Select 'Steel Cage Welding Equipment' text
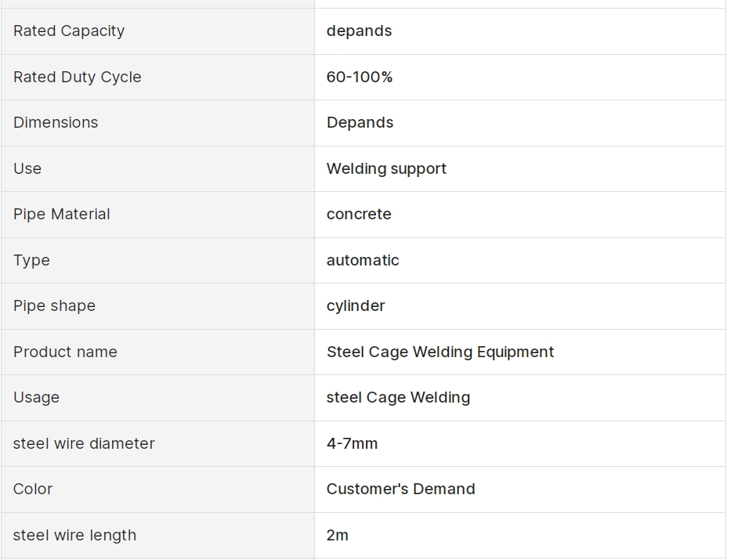The image size is (738, 560). (x=440, y=352)
